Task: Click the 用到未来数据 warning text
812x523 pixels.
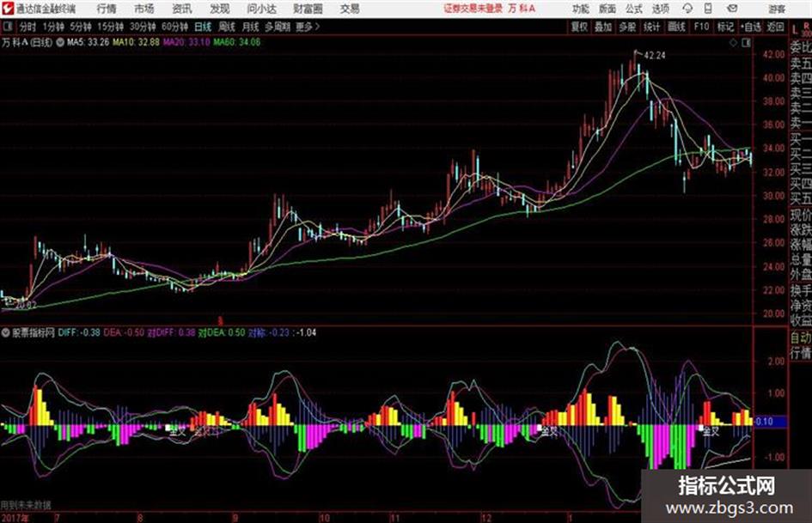Action: (x=26, y=505)
